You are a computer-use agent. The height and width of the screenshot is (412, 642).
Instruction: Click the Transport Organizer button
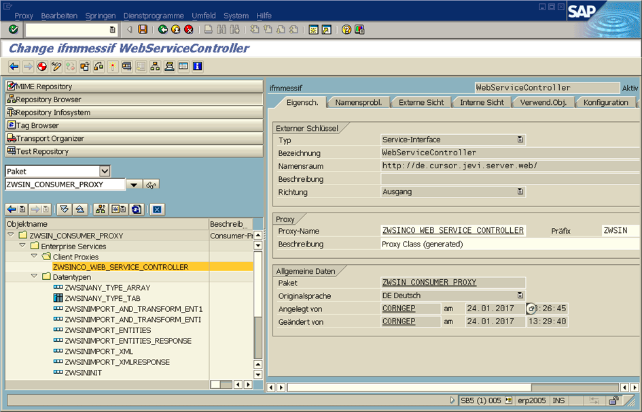[x=50, y=138]
